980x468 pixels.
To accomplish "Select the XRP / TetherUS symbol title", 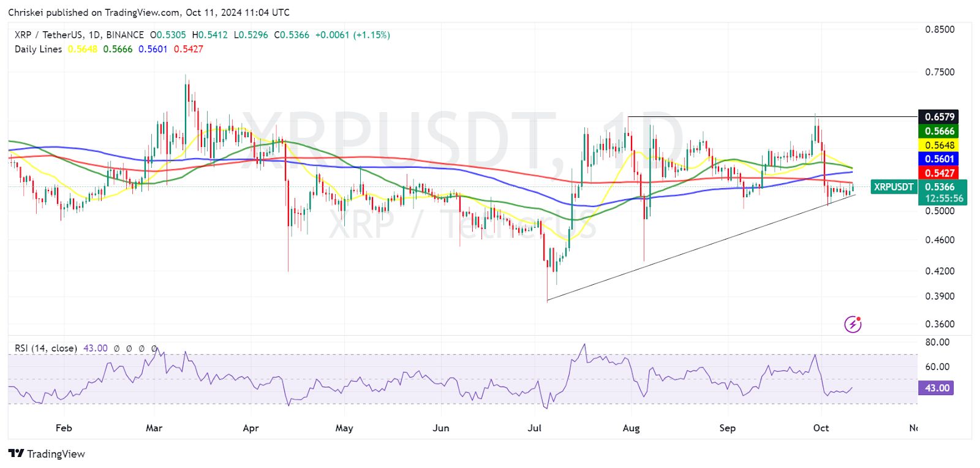I will [x=49, y=35].
